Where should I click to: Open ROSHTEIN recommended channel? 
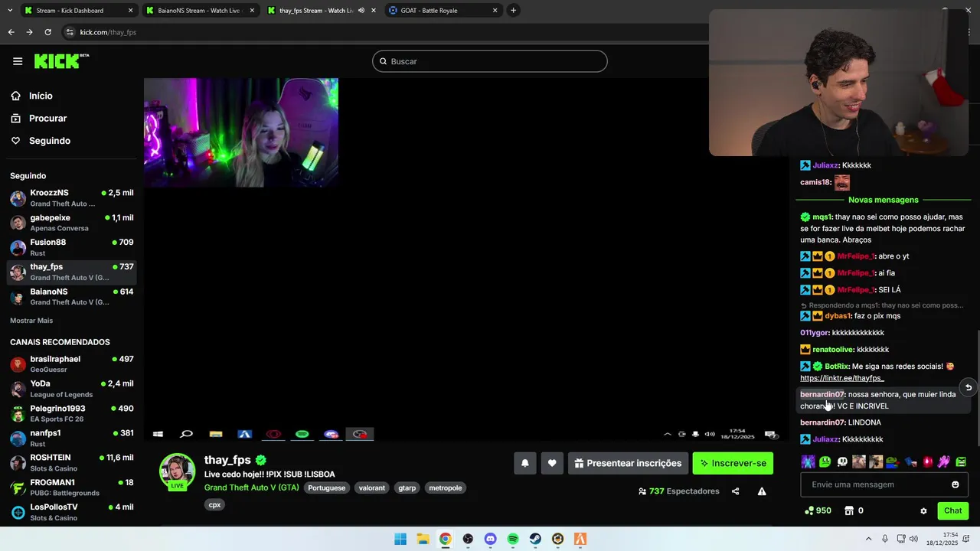72,463
